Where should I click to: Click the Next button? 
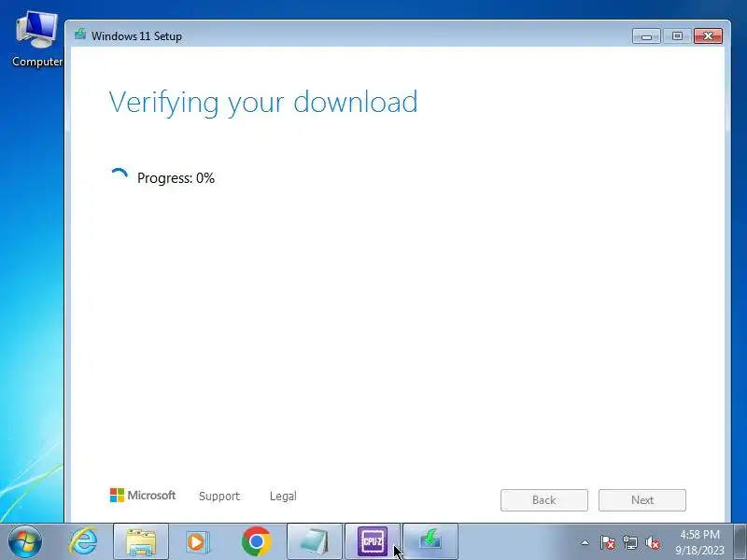pyautogui.click(x=642, y=500)
